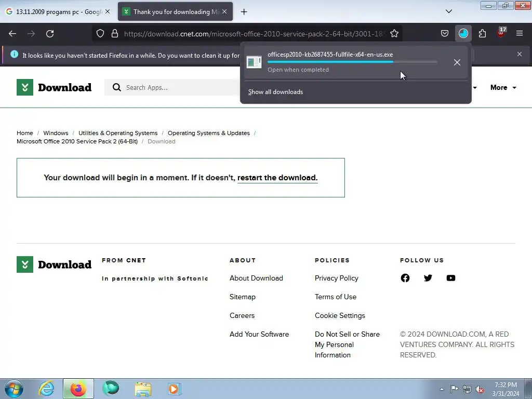This screenshot has height=399, width=532.
Task: Click the download progress bar
Action: tap(352, 62)
